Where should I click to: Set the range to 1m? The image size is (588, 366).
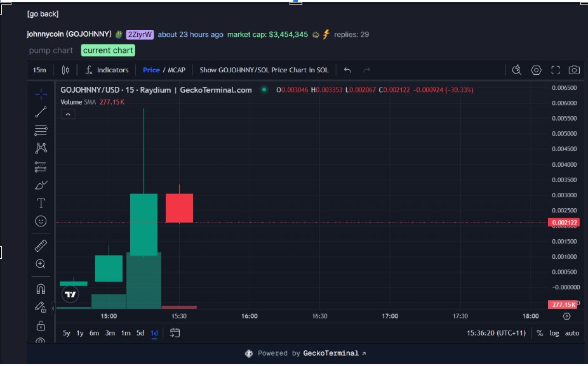[x=126, y=333]
